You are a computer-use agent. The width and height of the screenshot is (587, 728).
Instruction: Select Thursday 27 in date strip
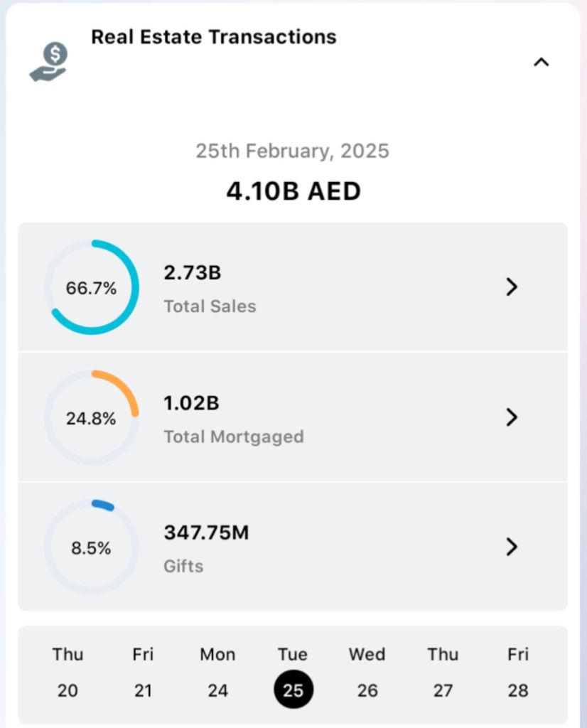point(443,673)
